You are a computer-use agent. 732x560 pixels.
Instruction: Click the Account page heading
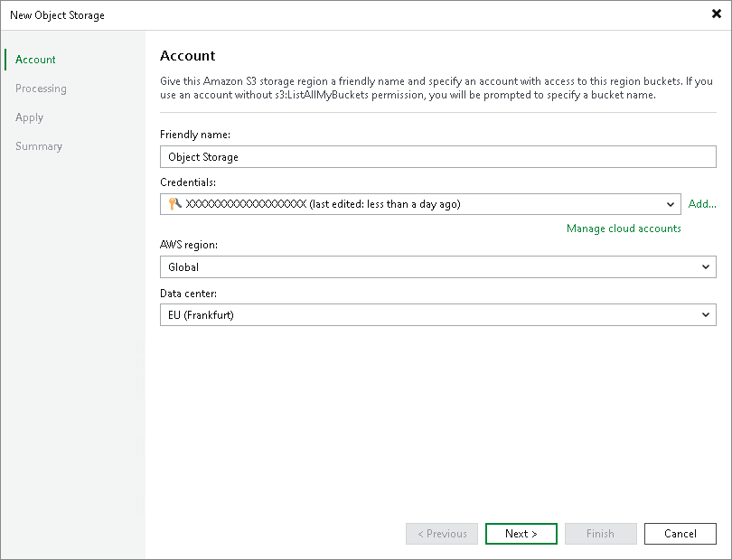188,56
